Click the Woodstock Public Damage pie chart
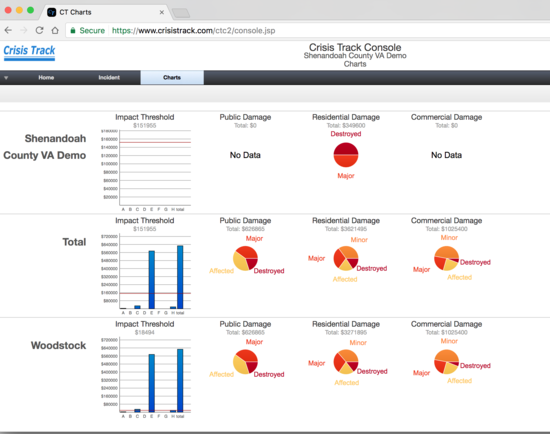550x434 pixels. pyautogui.click(x=246, y=362)
